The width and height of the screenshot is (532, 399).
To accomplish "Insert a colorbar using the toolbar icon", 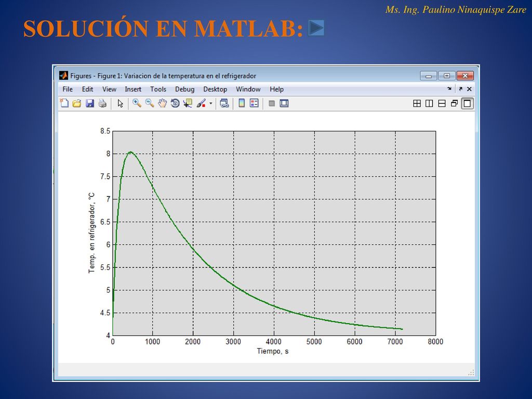I will coord(242,103).
